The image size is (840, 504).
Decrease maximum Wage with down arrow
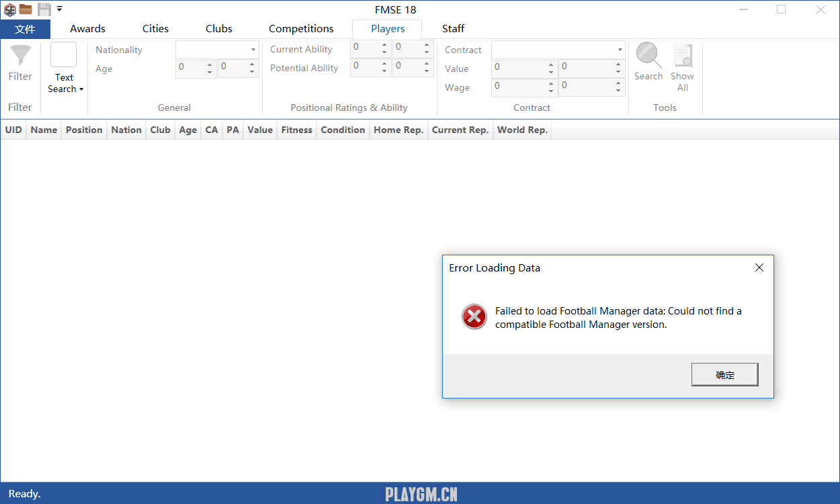click(618, 91)
